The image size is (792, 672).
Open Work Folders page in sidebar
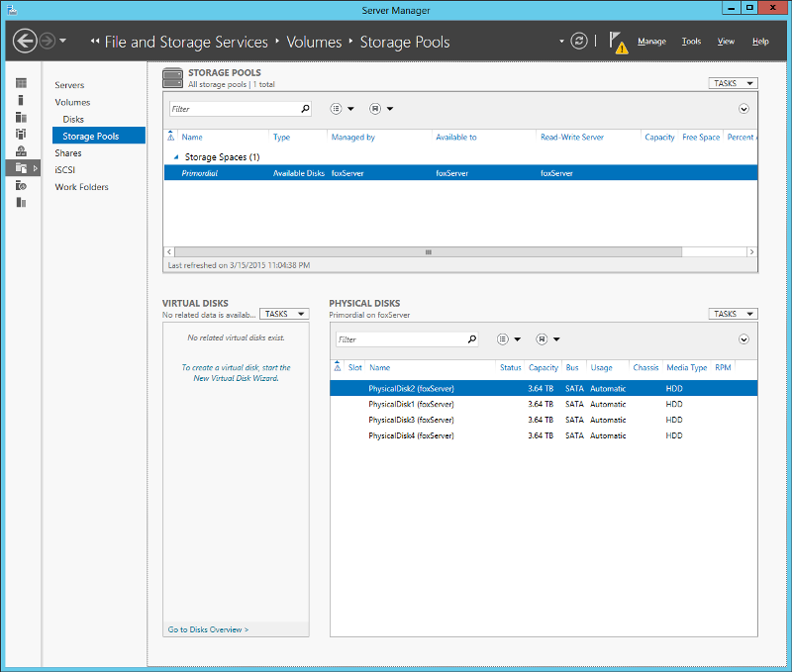(x=81, y=187)
